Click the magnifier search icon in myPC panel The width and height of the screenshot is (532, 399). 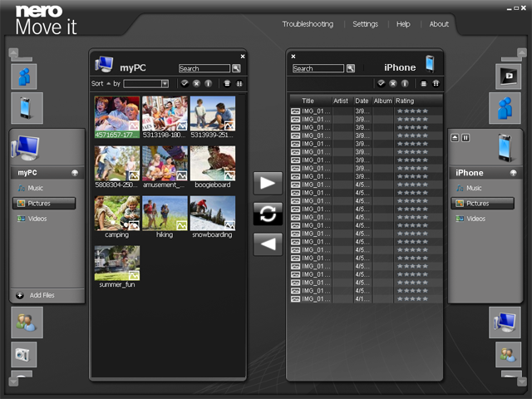[236, 68]
